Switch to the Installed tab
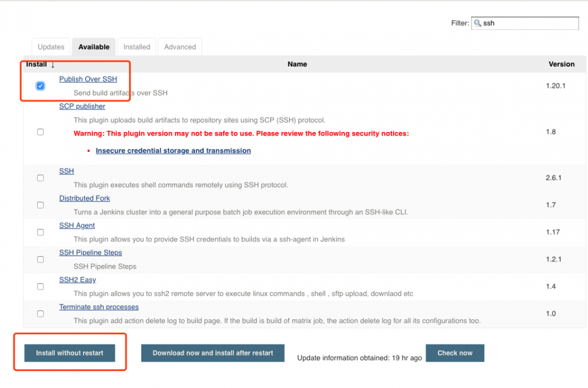Viewport: 588px width, 388px height. point(136,47)
